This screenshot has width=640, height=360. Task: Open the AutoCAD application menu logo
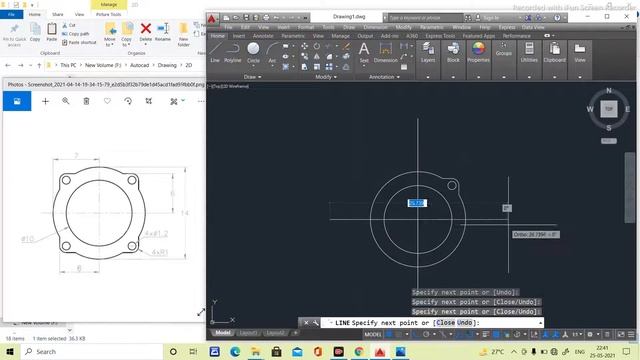click(212, 18)
